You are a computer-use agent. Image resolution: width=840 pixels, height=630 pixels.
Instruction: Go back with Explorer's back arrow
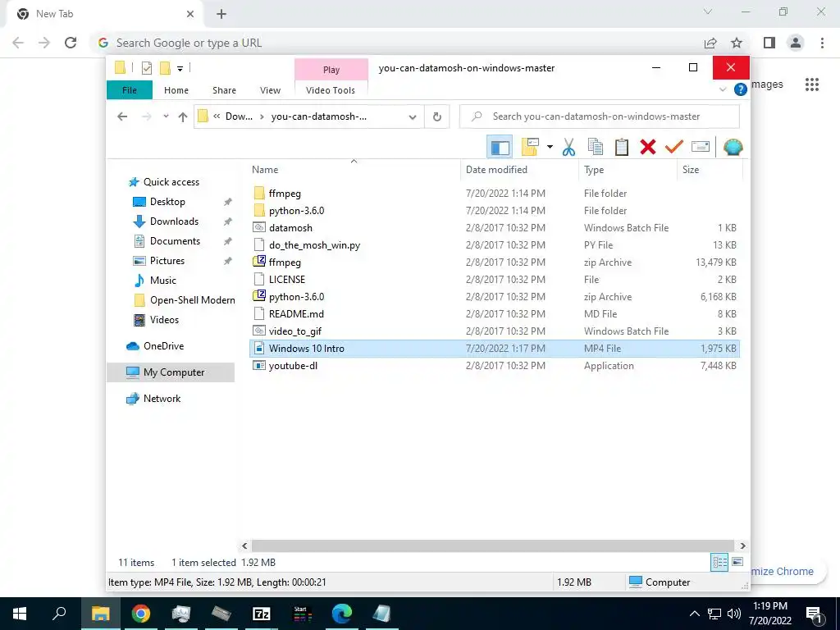[x=123, y=116]
